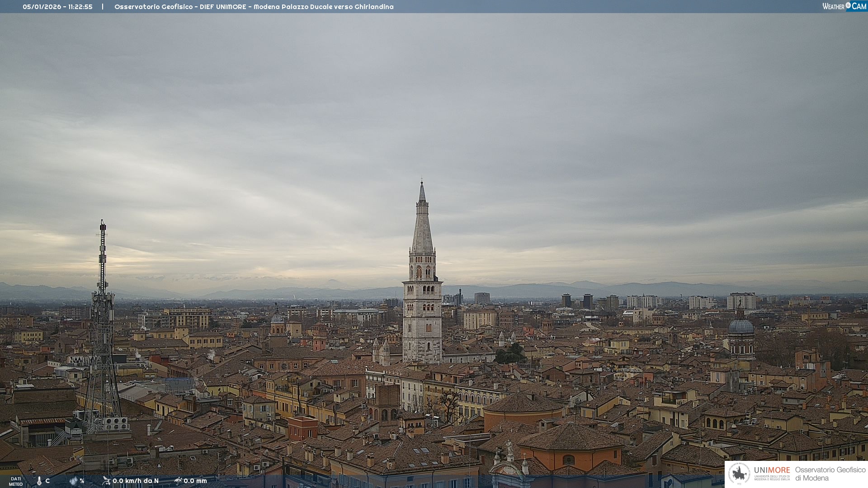This screenshot has height=488, width=868.
Task: Click the thermometer temperature icon
Action: click(39, 481)
